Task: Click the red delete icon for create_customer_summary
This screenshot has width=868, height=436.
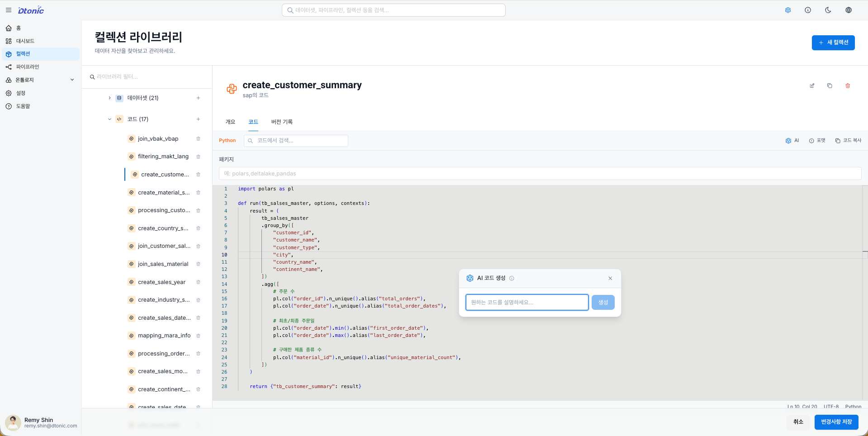Action: 848,85
